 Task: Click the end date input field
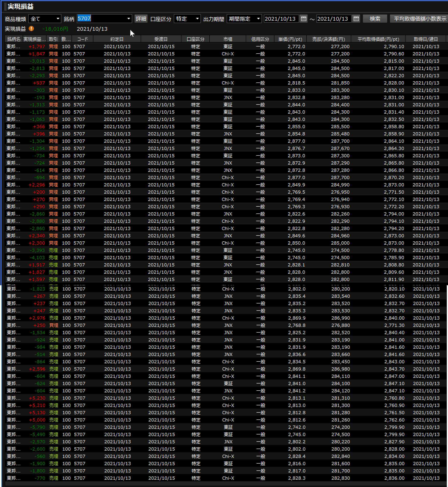point(333,19)
